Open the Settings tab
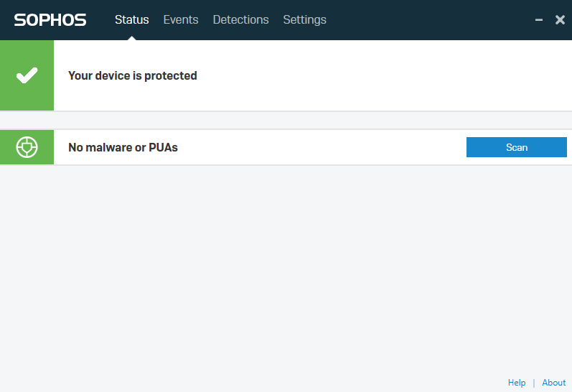The width and height of the screenshot is (572, 392). (x=304, y=20)
